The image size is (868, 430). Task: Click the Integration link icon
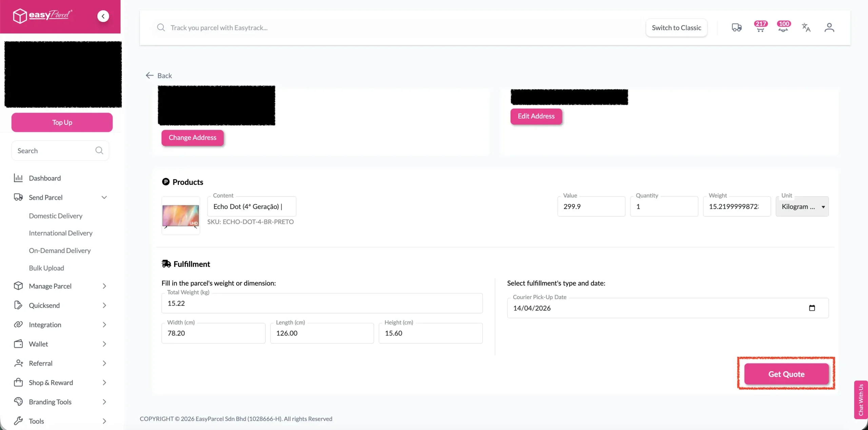(18, 325)
